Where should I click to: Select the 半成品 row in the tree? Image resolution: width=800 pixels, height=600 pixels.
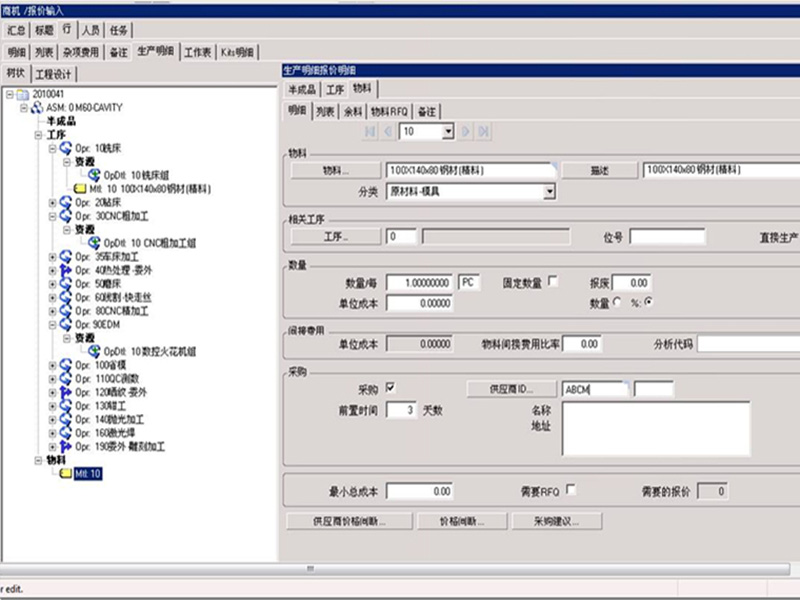(61, 121)
